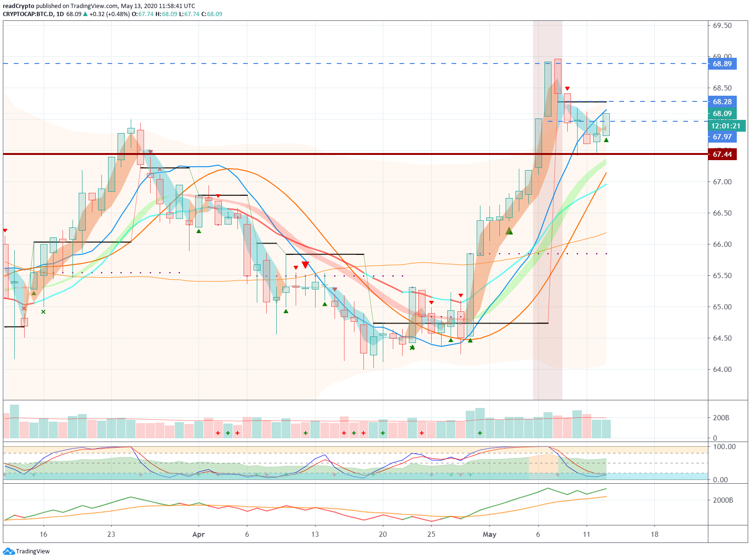Click the 0.00 oscillator axis label
This screenshot has height=560, width=751.
tap(720, 480)
